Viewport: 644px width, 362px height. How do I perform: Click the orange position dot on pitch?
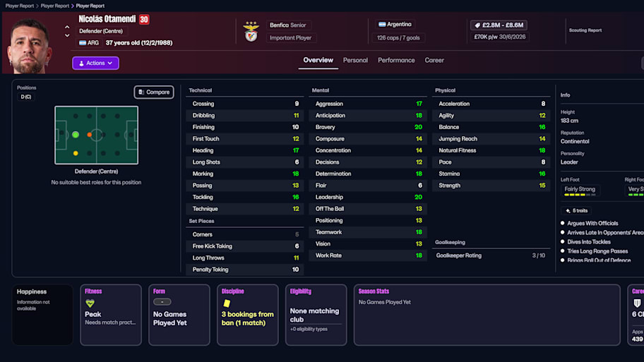pyautogui.click(x=89, y=135)
